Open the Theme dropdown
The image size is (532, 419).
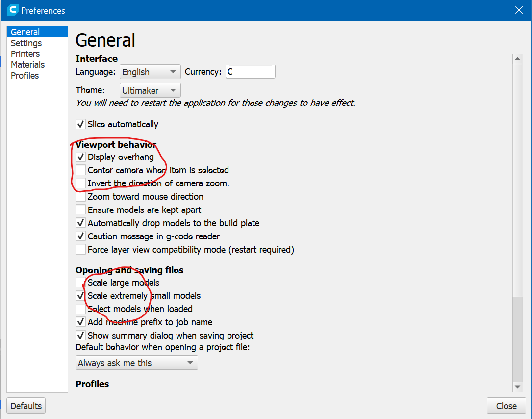point(150,90)
